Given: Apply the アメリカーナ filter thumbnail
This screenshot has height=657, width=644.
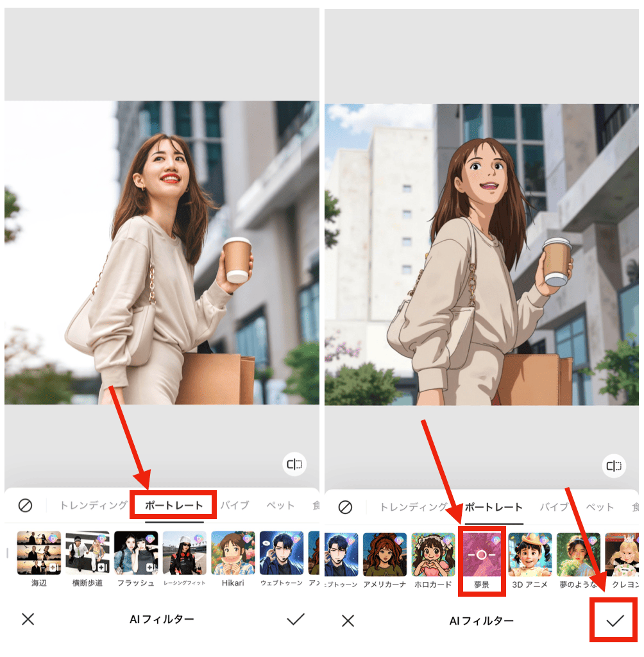Looking at the screenshot, I should click(385, 556).
